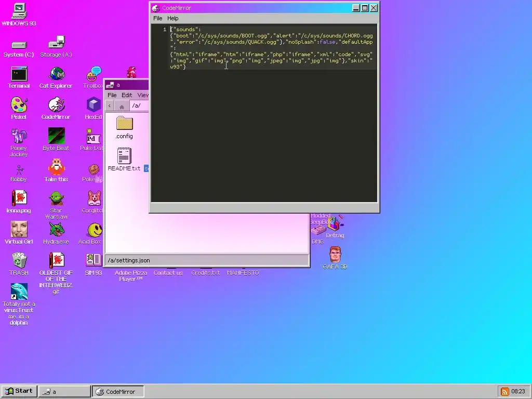Screen dimensions: 532x399
Task: Open the MANIFESTO desktop item
Action: coord(243,273)
